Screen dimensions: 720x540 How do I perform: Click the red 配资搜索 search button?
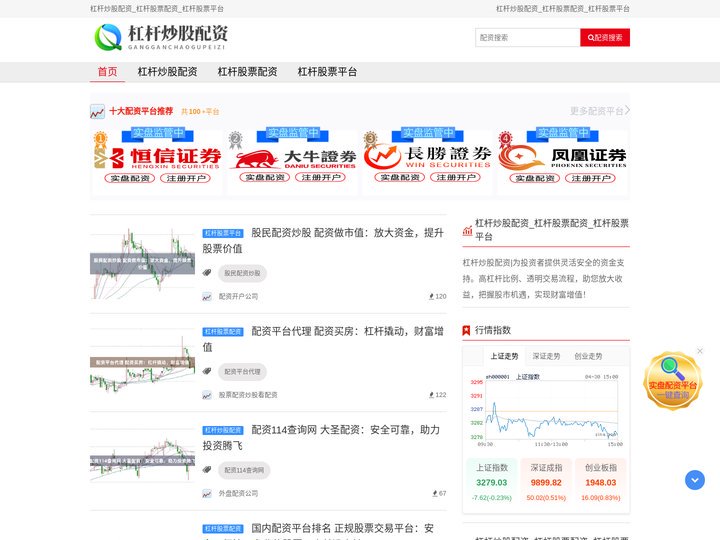click(x=605, y=38)
